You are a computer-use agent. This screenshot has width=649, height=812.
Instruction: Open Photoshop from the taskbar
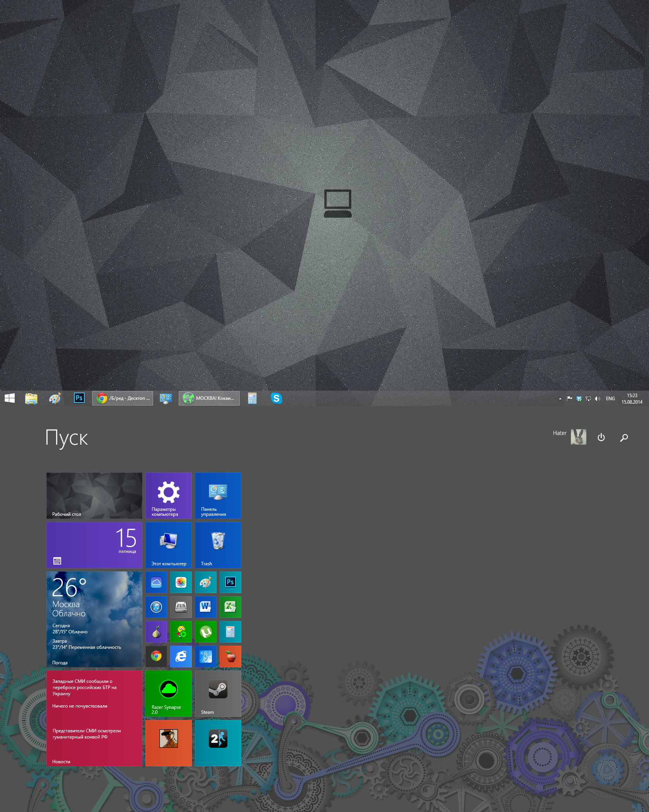[79, 398]
